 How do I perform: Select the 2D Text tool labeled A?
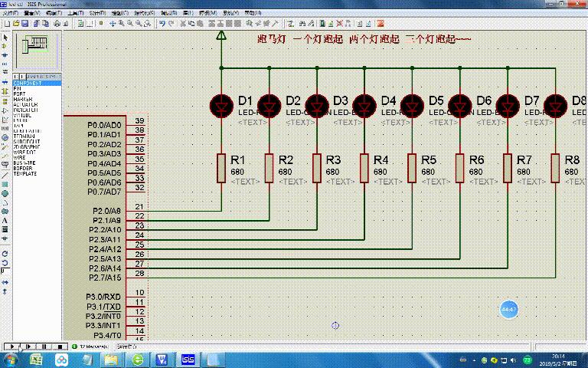tap(5, 221)
